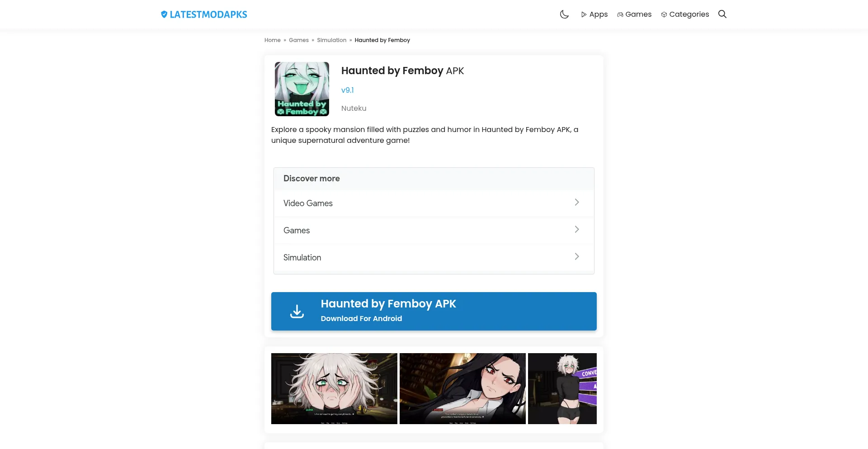Screen dimensions: 868x449
Task: View the white-haired character screenshot
Action: click(x=334, y=388)
